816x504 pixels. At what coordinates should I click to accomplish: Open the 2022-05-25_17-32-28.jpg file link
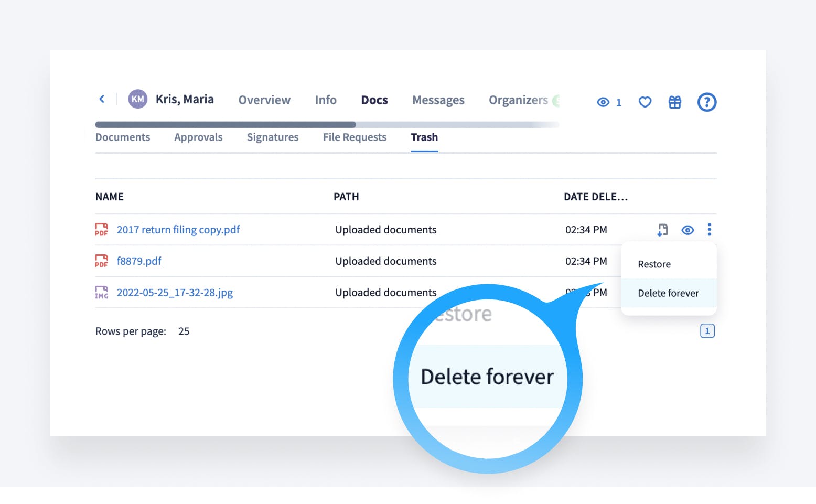[x=175, y=293]
